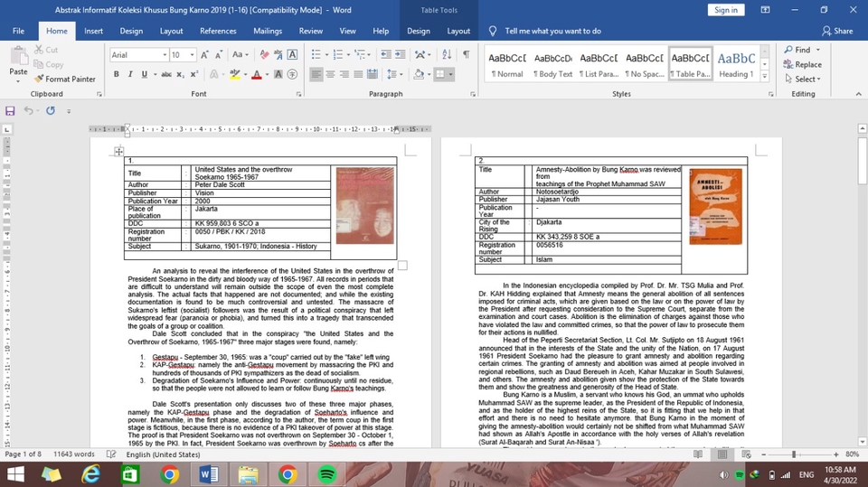Switch to the References tab
Screen dimensions: 868x487
[x=218, y=31]
